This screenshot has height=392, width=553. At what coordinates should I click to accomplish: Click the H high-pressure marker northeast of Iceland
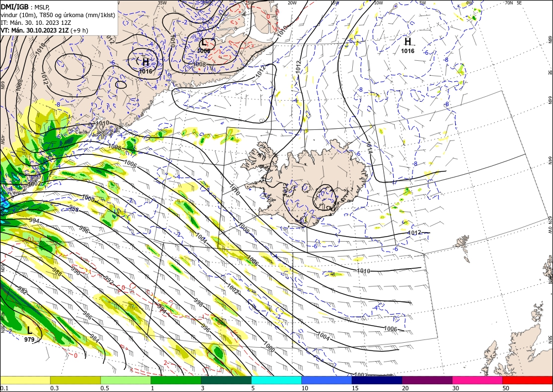pyautogui.click(x=408, y=41)
